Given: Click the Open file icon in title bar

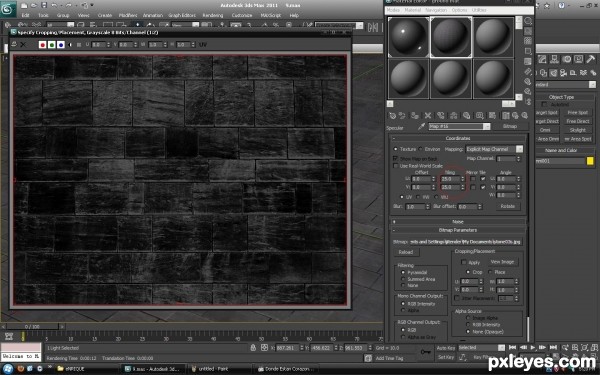Looking at the screenshot, I should [x=34, y=5].
